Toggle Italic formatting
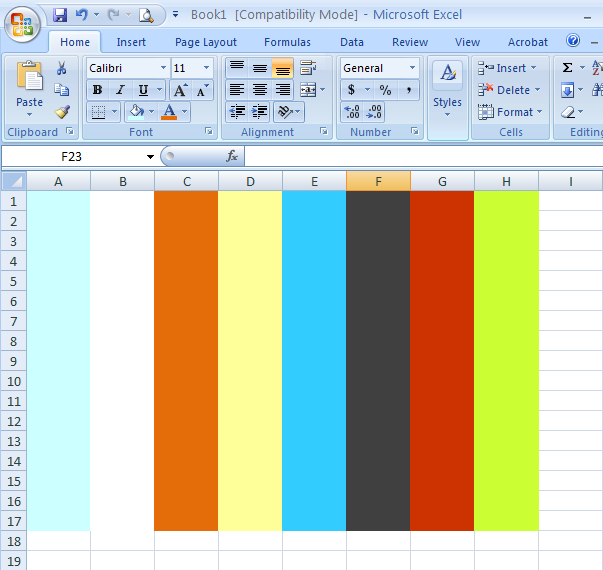The height and width of the screenshot is (570, 603). point(120,90)
